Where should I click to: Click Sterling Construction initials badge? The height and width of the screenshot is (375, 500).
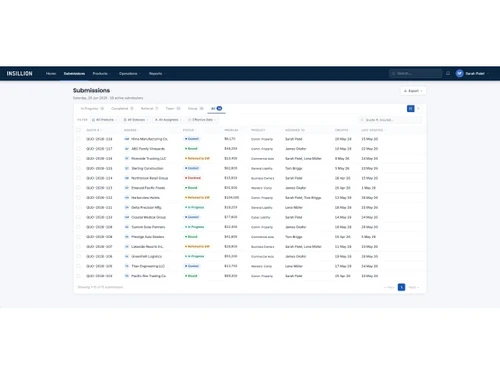click(x=127, y=168)
